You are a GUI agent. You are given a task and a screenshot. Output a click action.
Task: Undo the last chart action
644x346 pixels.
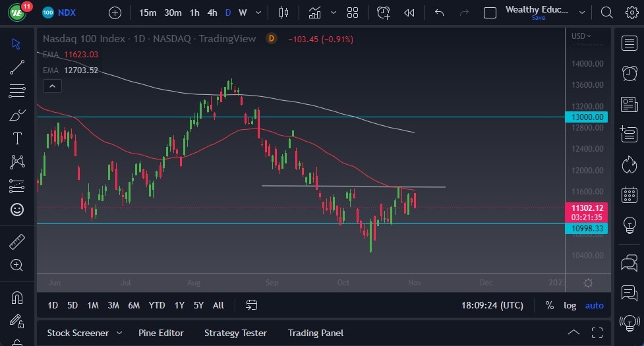coord(440,13)
